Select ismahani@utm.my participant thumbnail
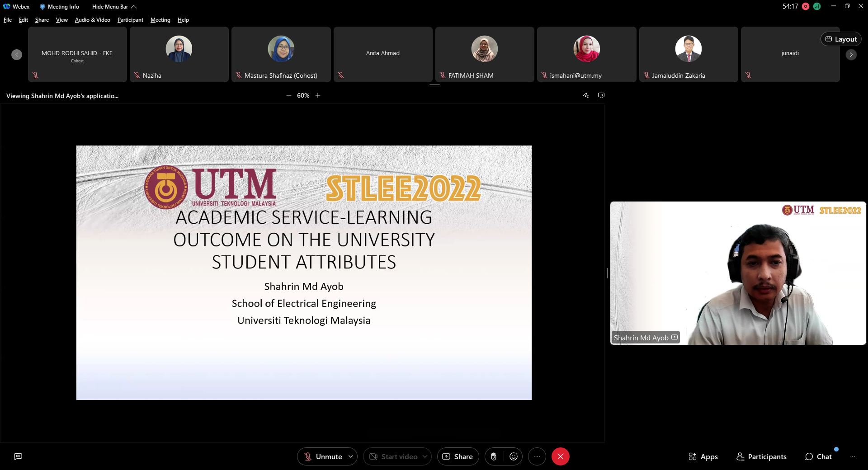The image size is (868, 470). tap(587, 54)
